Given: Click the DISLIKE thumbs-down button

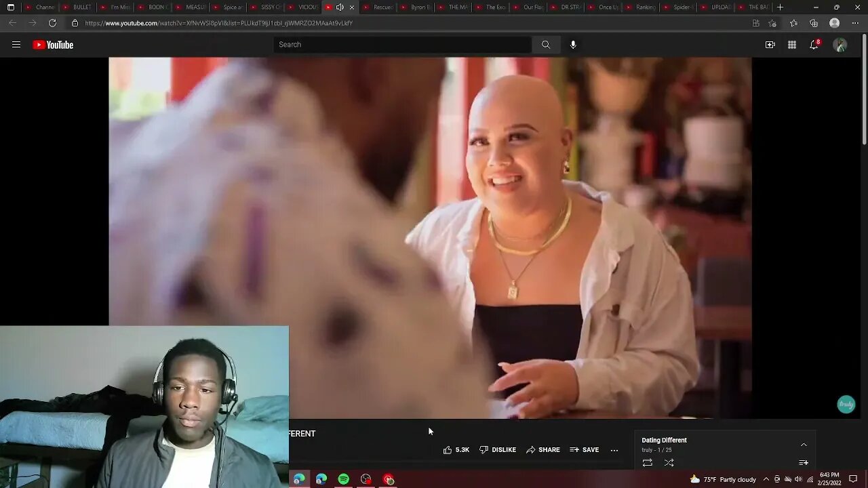Looking at the screenshot, I should 498,450.
